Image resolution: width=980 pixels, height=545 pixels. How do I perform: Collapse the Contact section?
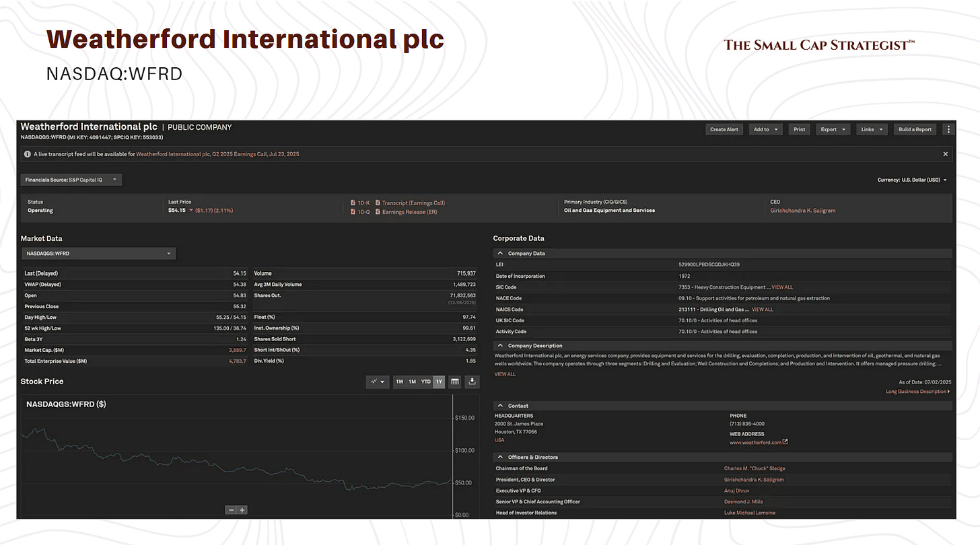click(500, 406)
